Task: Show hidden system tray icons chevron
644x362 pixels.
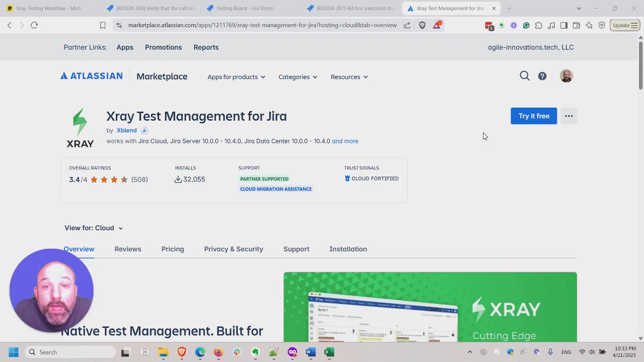Action: (x=470, y=352)
